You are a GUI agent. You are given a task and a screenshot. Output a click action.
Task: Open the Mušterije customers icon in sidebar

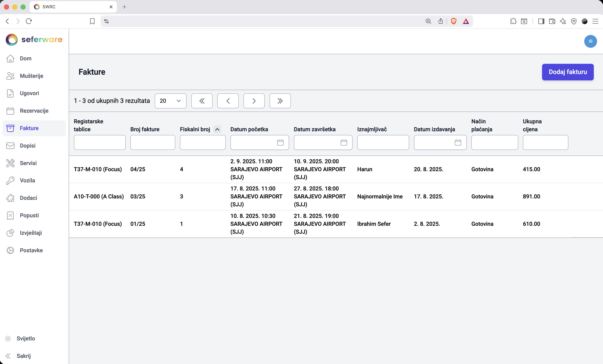[x=10, y=76]
